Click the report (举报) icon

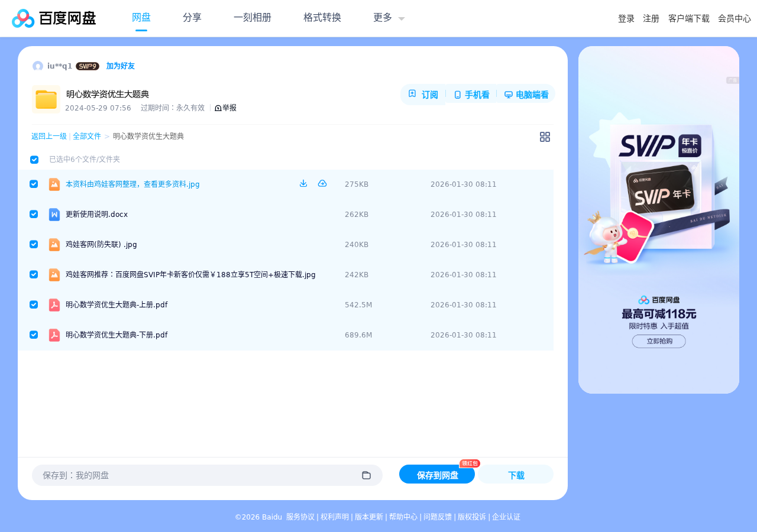(x=218, y=108)
